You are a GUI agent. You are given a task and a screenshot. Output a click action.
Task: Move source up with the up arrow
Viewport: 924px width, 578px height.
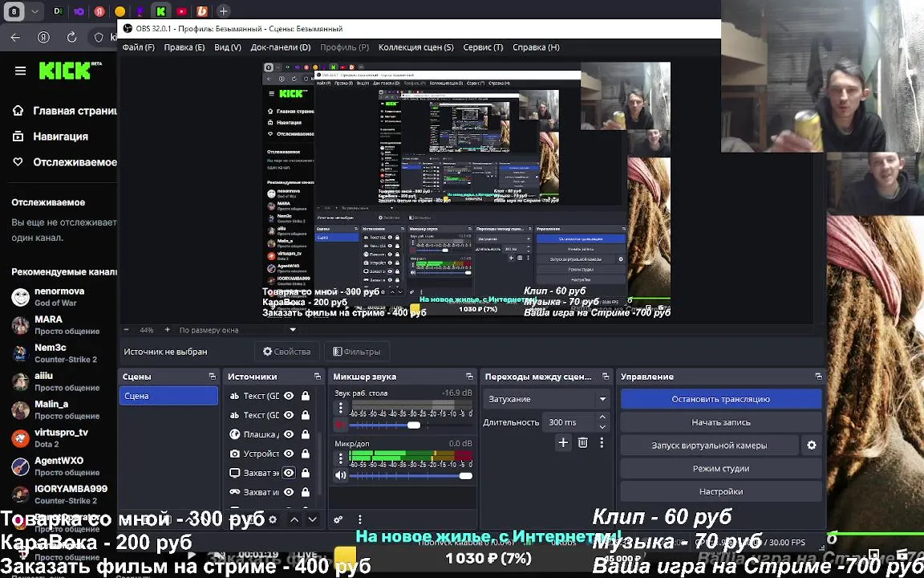click(294, 519)
